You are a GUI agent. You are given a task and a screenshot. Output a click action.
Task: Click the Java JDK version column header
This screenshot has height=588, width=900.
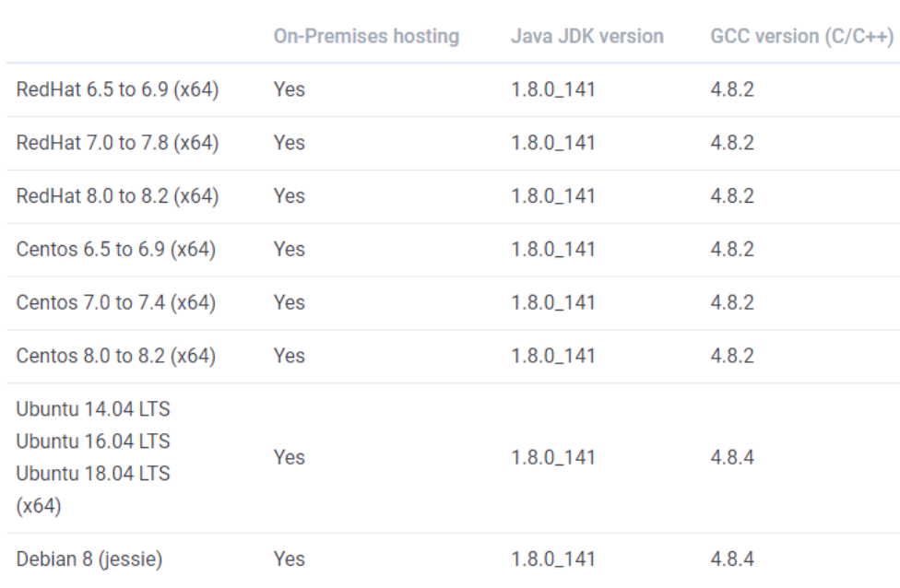click(x=586, y=37)
